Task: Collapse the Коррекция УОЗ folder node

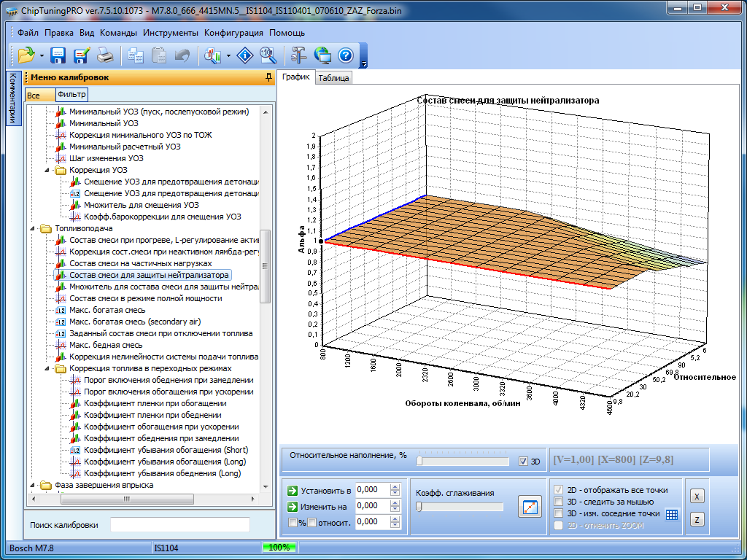Action: tap(47, 170)
